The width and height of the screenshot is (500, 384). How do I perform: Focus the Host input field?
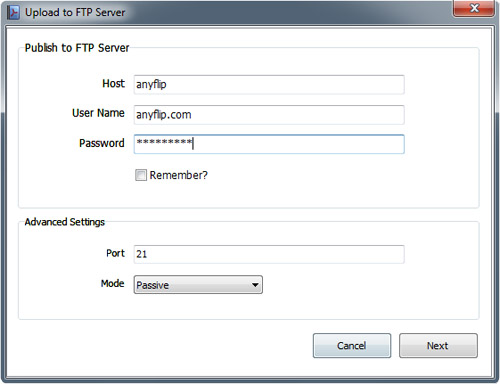point(269,85)
